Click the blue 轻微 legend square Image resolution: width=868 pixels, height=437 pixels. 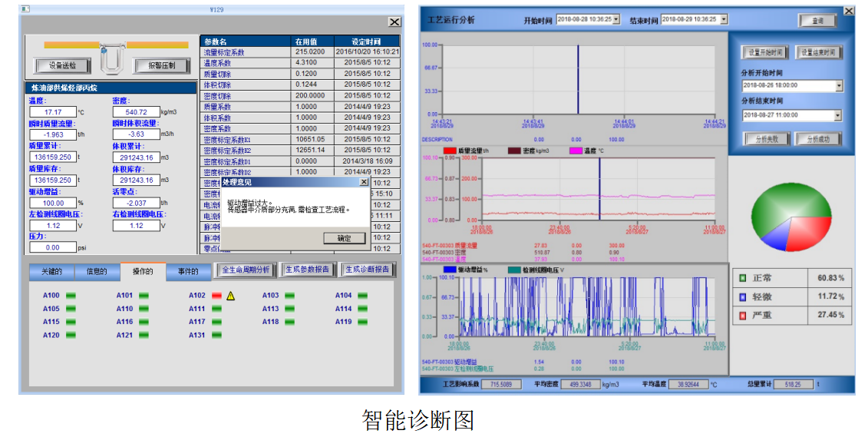742,296
